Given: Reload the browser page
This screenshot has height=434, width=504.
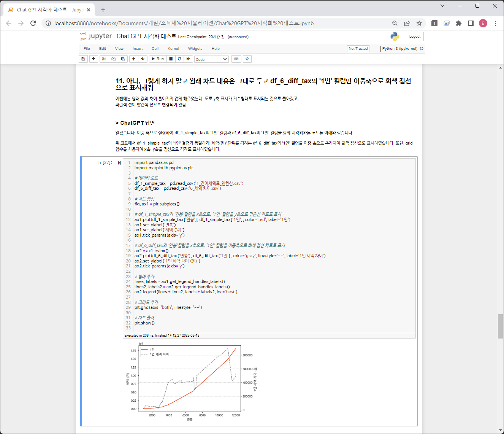Looking at the screenshot, I should 33,23.
